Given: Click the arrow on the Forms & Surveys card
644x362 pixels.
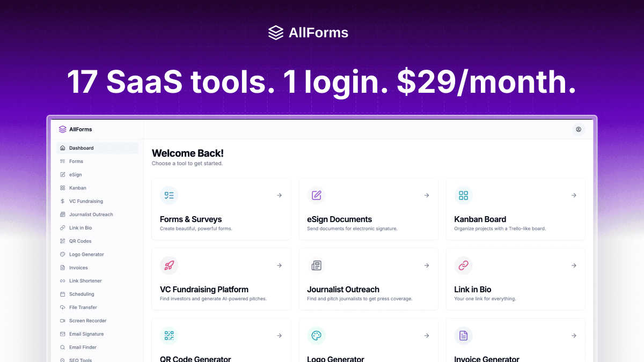Looking at the screenshot, I should click(x=279, y=195).
